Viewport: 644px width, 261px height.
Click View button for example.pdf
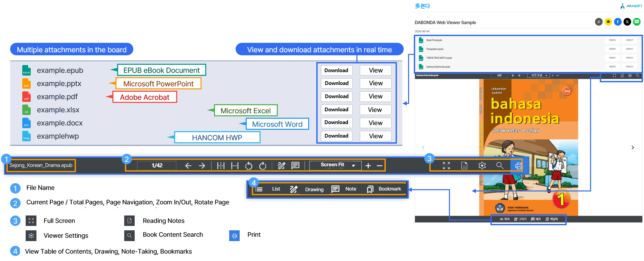375,96
